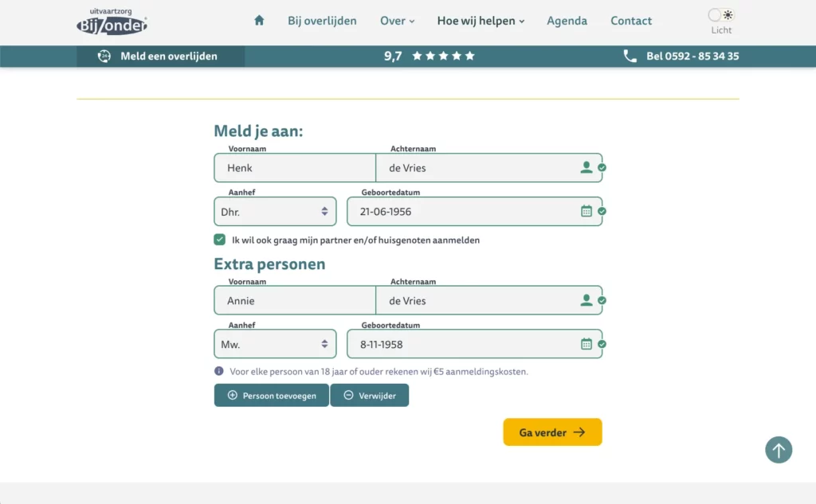Screen dimensions: 816x504
Task: Click Geboortedatum field with 8-11-1958
Action: [x=475, y=344]
